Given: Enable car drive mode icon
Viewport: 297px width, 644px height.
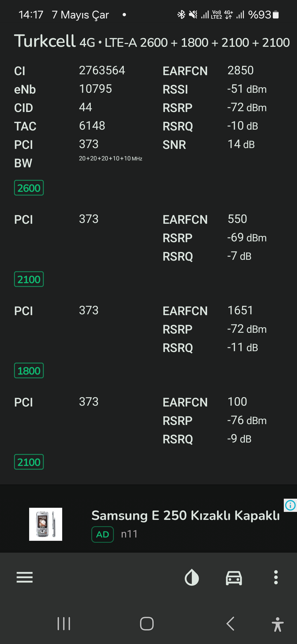Looking at the screenshot, I should pos(234,577).
